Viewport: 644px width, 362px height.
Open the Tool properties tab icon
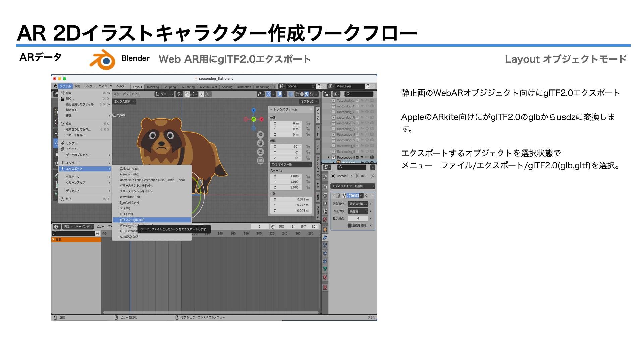pyautogui.click(x=325, y=177)
